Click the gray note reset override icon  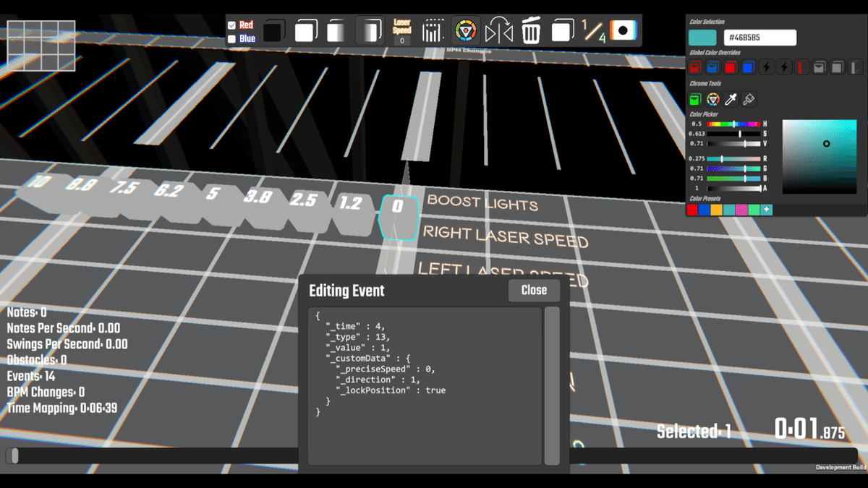pyautogui.click(x=820, y=68)
